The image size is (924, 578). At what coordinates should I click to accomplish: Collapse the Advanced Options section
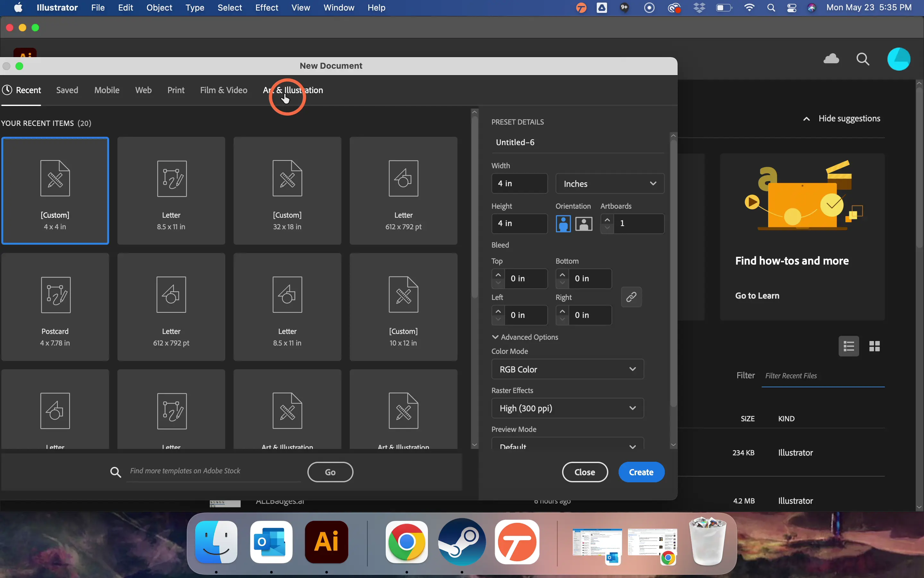tap(525, 337)
